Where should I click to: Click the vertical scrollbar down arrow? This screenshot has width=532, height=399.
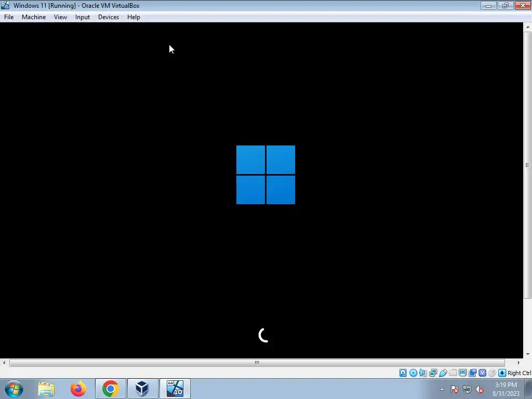pos(527,354)
